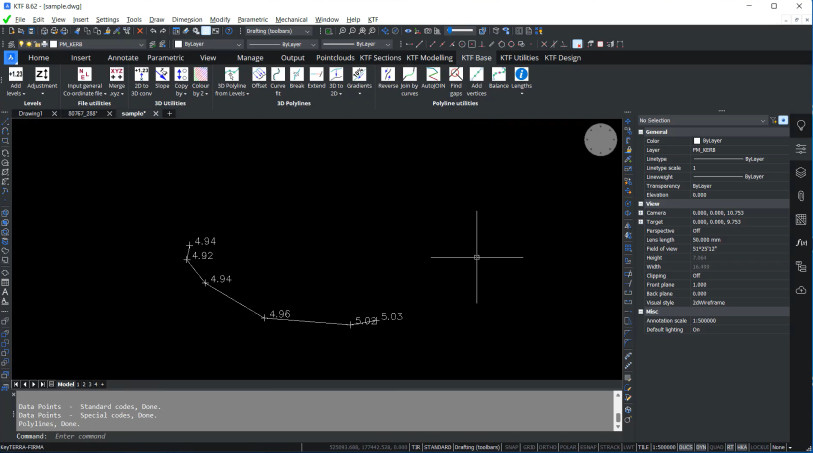Toggle GRID in the status bar
Screen dimensions: 813x453
coord(529,447)
